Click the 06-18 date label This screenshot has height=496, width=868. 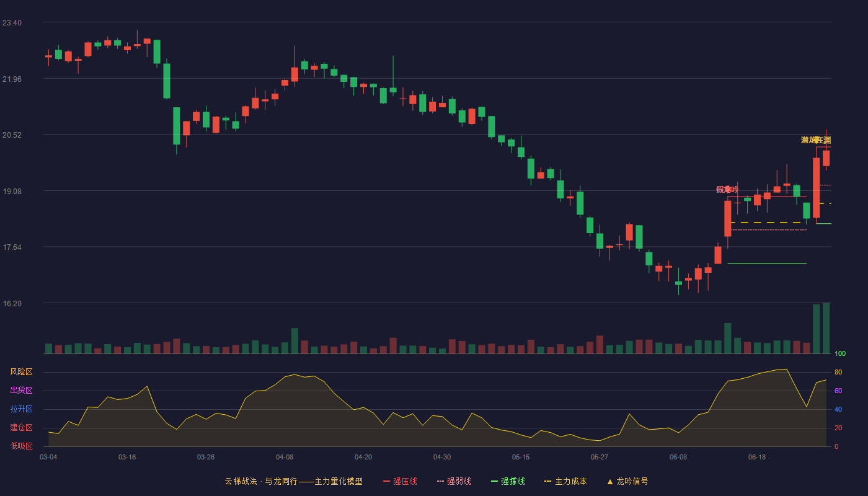tap(757, 457)
